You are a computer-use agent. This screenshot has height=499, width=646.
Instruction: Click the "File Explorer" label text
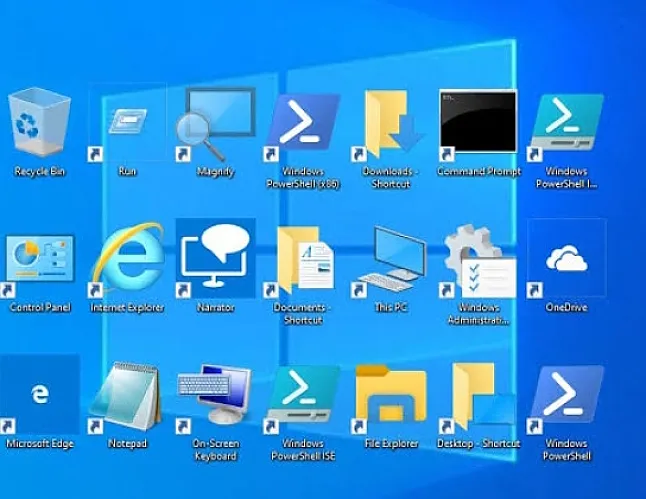(391, 443)
